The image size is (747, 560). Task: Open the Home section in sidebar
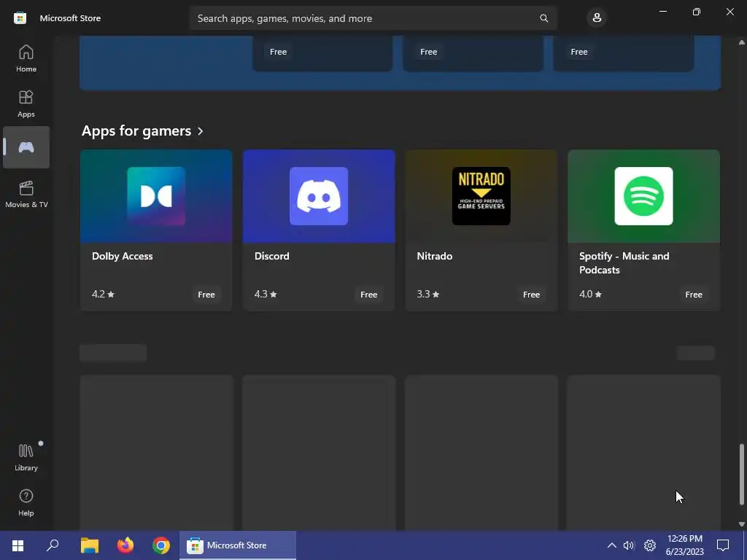pos(26,58)
